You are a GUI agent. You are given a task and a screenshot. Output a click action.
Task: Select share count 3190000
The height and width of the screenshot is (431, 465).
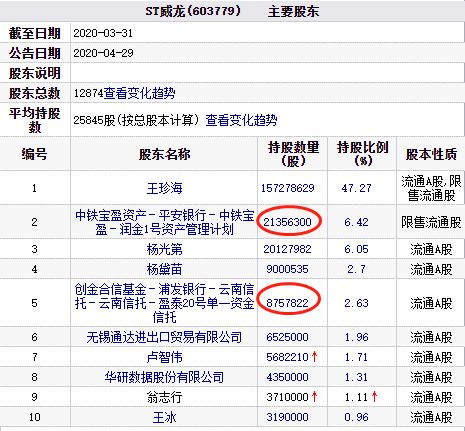click(x=287, y=417)
